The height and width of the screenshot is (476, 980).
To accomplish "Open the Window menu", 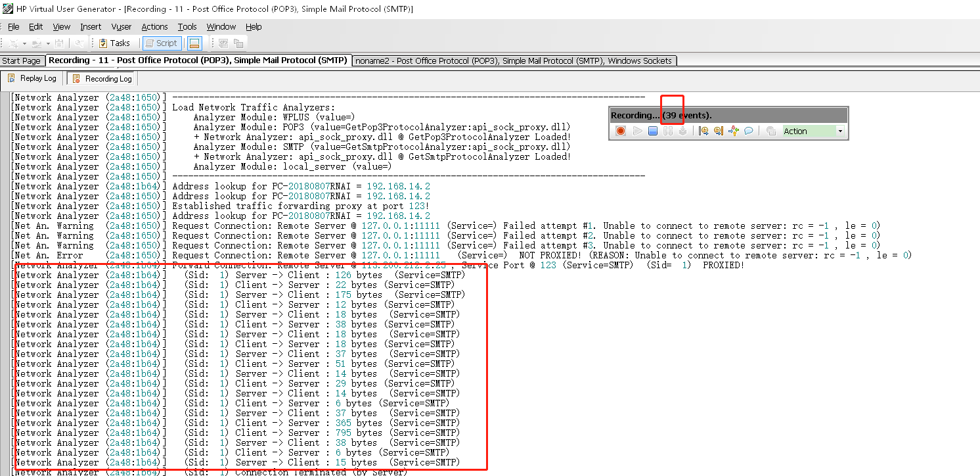I will click(221, 26).
